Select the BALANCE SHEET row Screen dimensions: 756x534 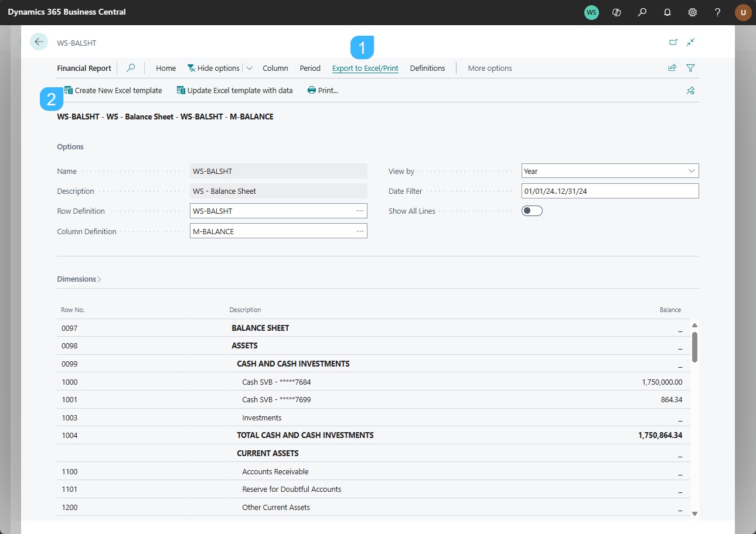point(373,328)
